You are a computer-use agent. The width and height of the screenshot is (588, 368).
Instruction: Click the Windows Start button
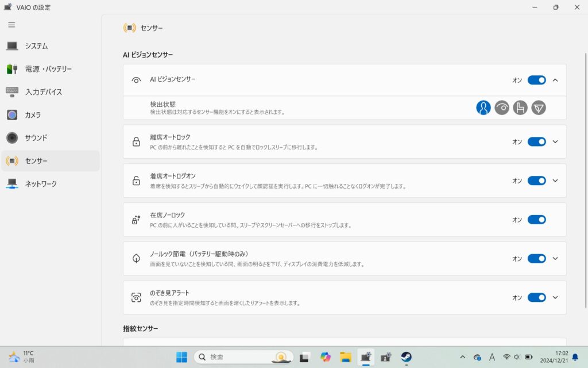181,357
